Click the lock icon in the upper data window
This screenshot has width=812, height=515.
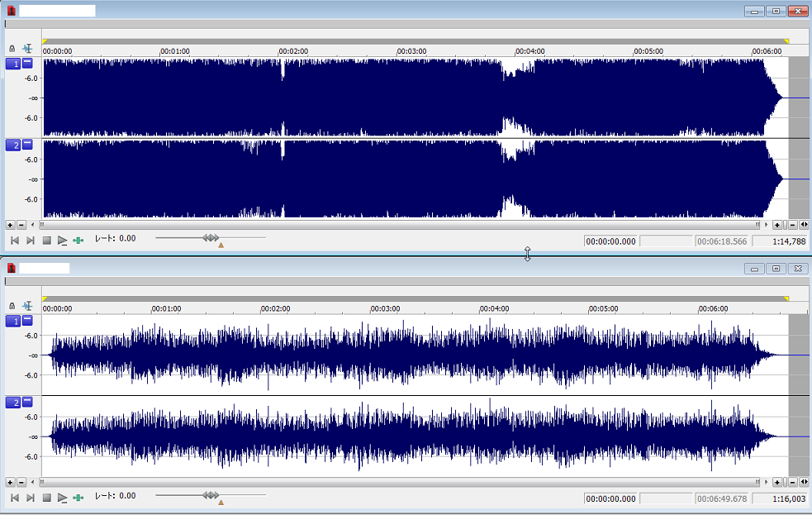pos(12,49)
